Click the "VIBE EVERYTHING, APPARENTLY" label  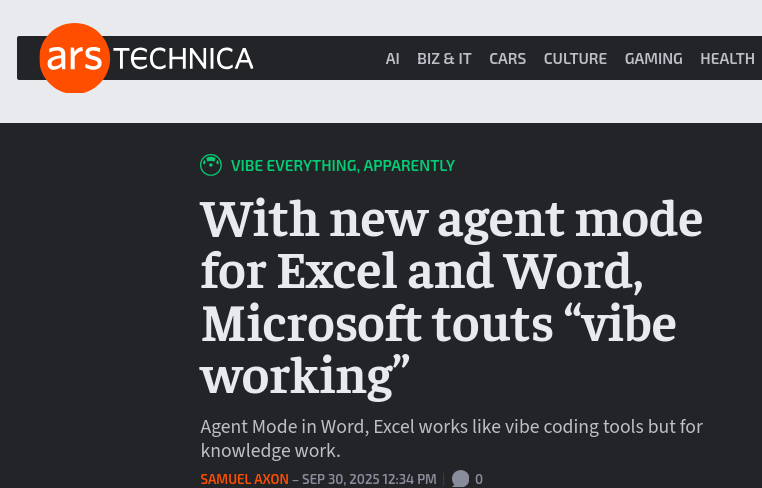(342, 166)
